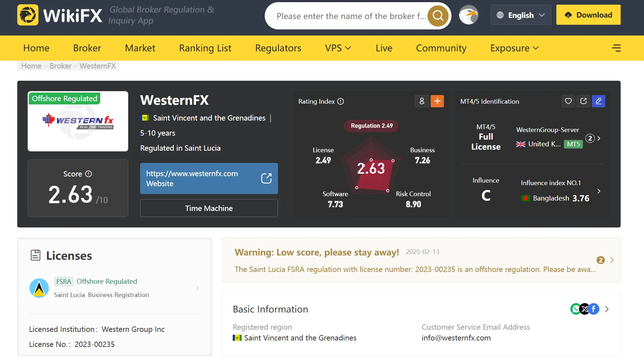644x362 pixels.
Task: Open the Live menu item
Action: 384,48
